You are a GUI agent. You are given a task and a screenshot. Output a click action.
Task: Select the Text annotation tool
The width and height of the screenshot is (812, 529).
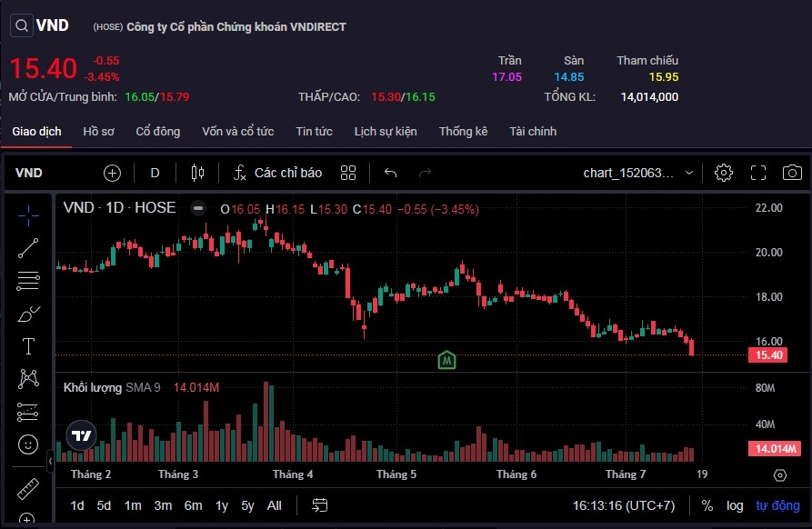point(28,346)
